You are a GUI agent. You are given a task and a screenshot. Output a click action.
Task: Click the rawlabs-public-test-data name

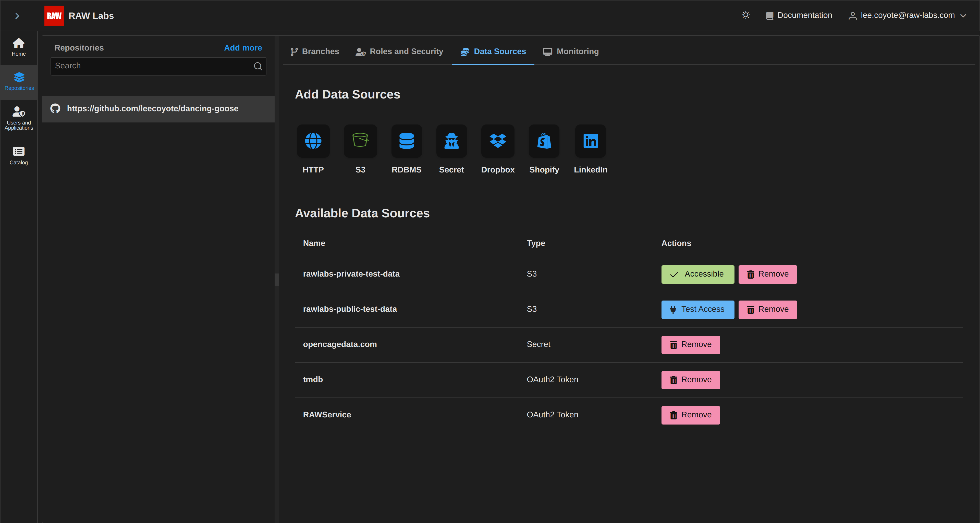pyautogui.click(x=350, y=309)
